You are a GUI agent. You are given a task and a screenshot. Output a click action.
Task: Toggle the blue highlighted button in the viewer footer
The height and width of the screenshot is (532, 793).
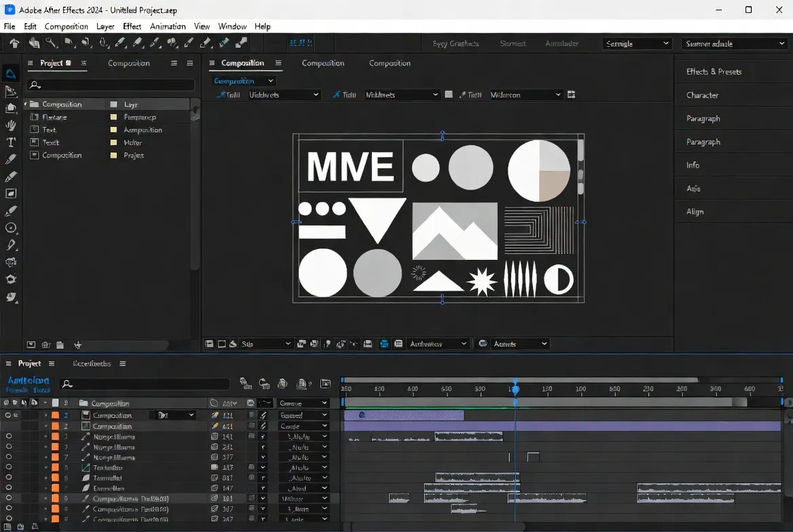384,344
